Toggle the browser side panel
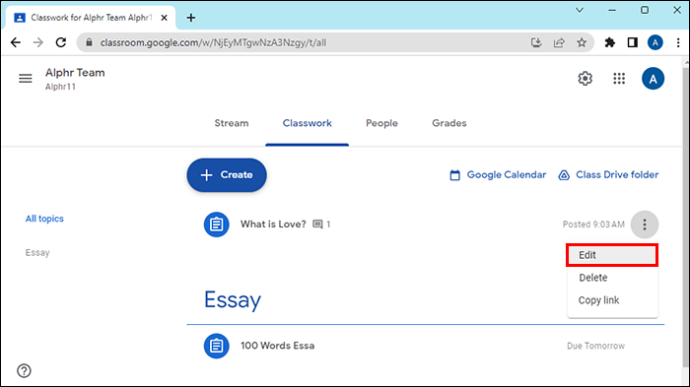 [x=632, y=43]
